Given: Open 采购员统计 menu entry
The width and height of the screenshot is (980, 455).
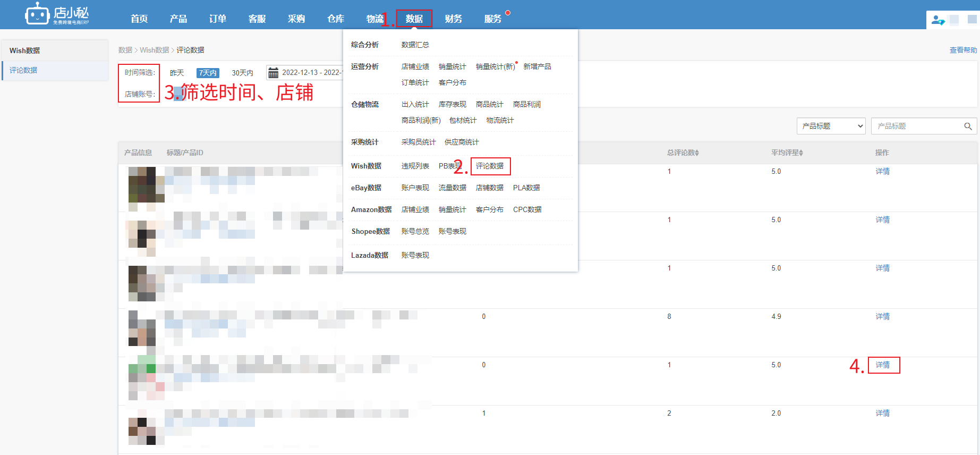Looking at the screenshot, I should click(x=419, y=142).
